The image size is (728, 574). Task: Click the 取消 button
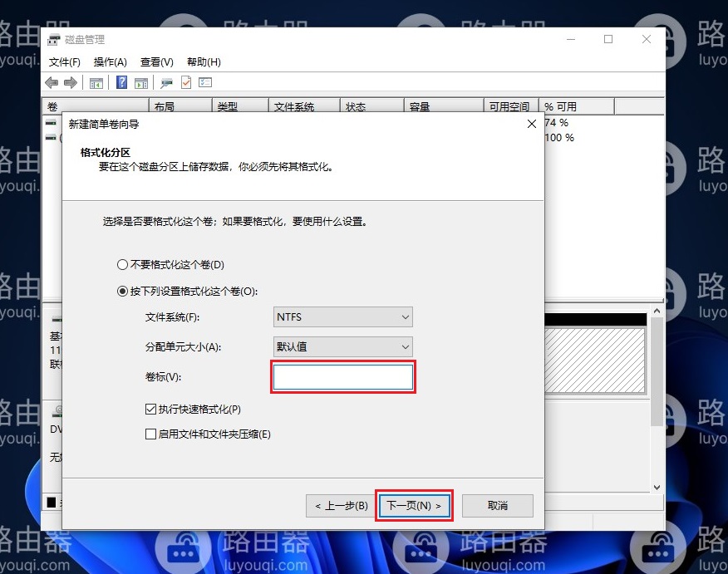coord(498,506)
